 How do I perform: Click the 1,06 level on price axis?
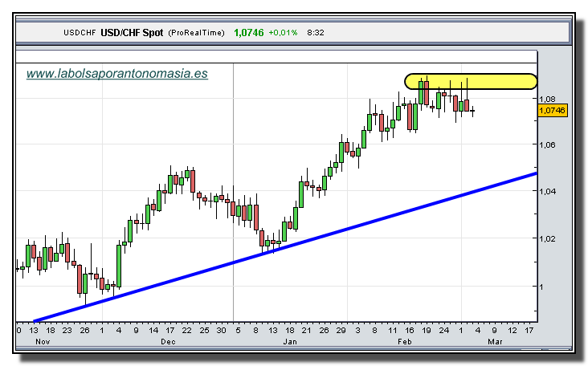coord(547,145)
